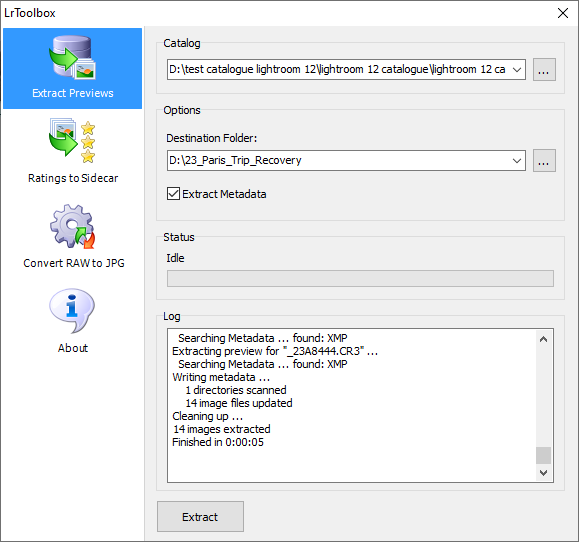
Task: Click the Convert RAW to JPG label
Action: 74,263
